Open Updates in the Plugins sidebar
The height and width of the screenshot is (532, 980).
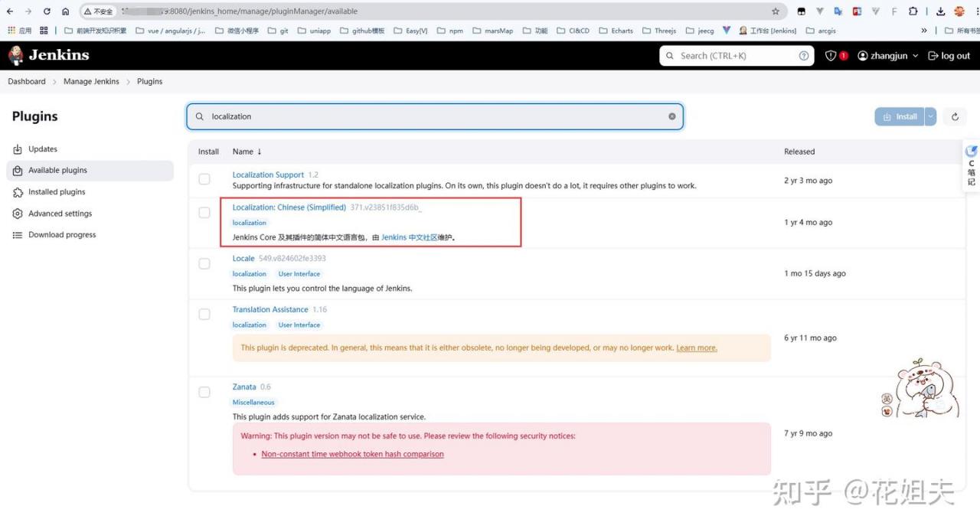90,149
